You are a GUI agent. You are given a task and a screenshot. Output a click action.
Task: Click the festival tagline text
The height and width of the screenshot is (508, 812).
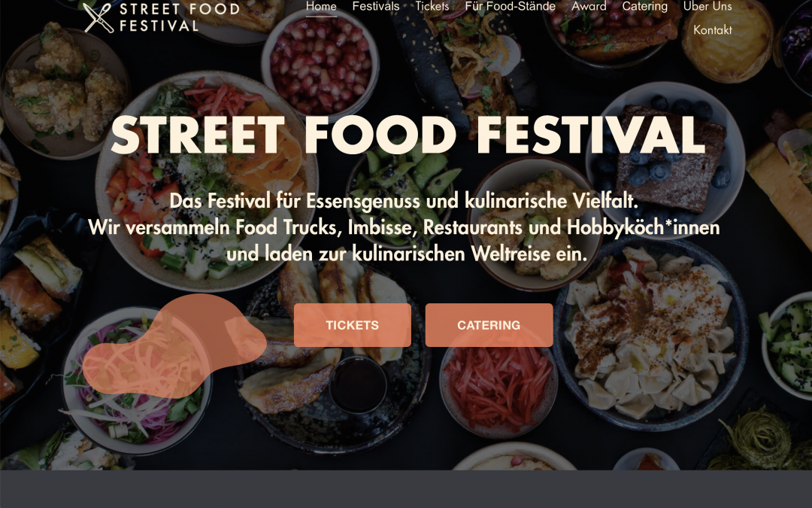pos(406,226)
